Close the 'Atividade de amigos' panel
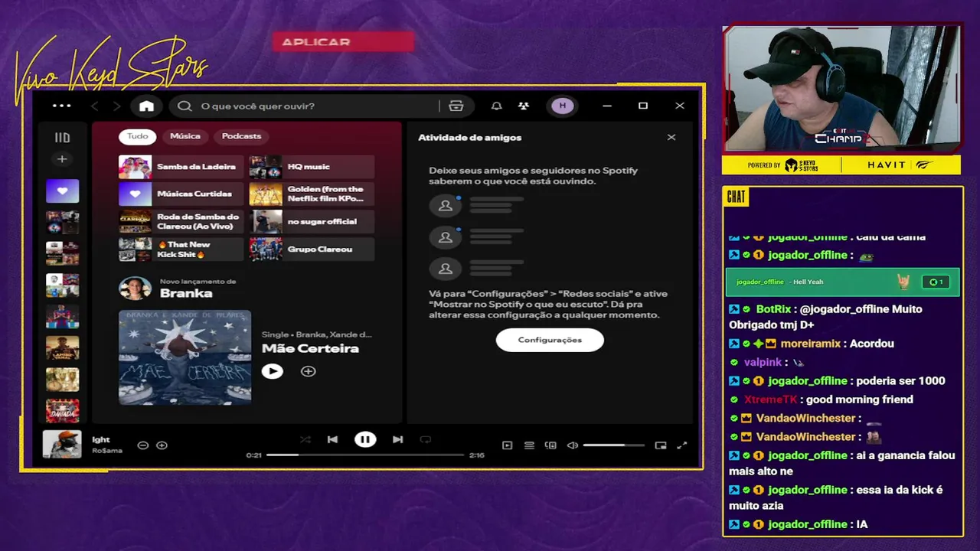The width and height of the screenshot is (980, 551). [671, 138]
